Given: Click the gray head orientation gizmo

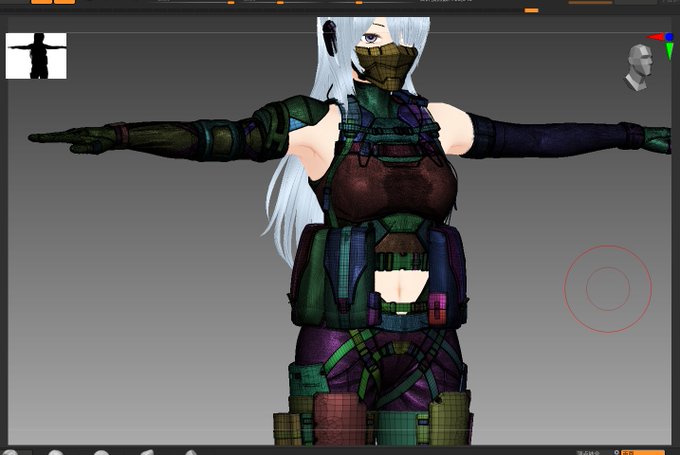Looking at the screenshot, I should (640, 68).
